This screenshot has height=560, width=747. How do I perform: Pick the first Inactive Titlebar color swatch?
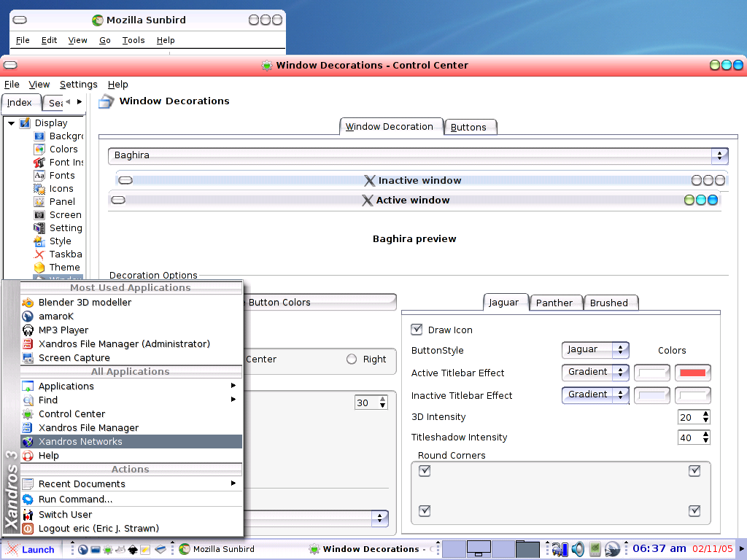(651, 395)
